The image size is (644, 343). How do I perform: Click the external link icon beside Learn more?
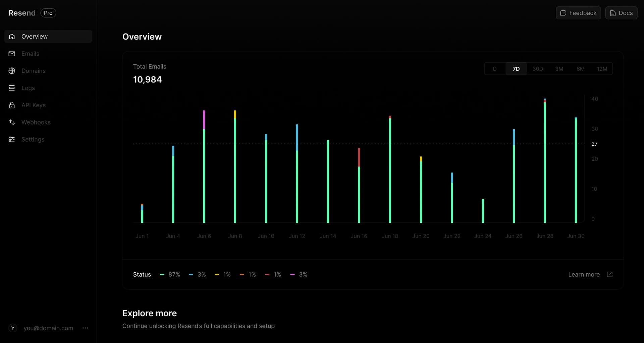point(609,274)
